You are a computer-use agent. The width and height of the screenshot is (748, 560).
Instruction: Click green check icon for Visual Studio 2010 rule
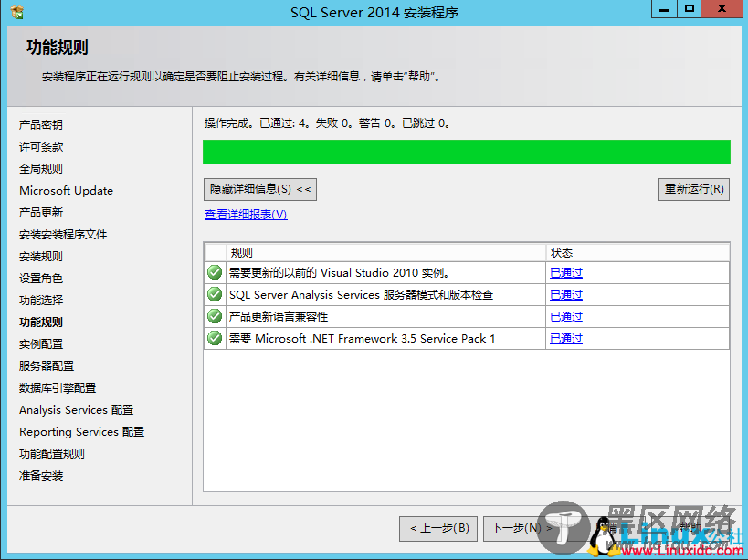coord(215,272)
